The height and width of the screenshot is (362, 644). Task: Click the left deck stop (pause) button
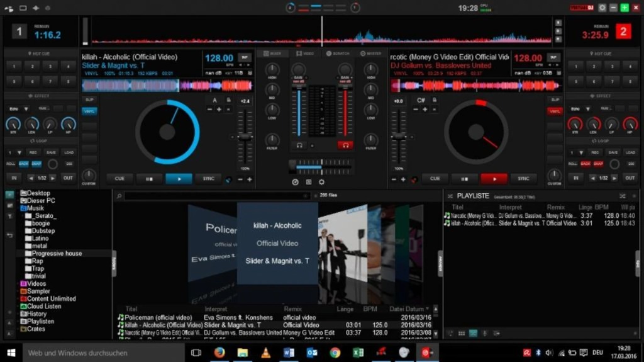tap(149, 179)
